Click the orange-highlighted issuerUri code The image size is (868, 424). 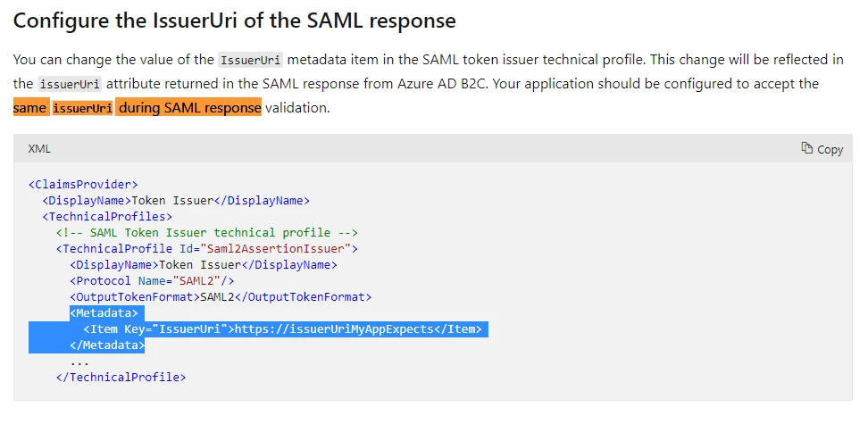(82, 108)
